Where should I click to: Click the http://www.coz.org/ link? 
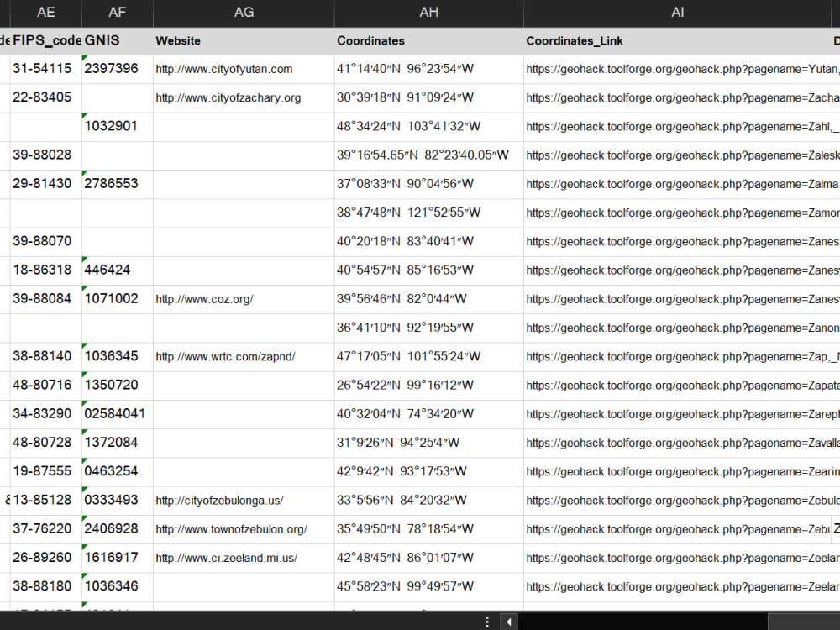(x=204, y=300)
